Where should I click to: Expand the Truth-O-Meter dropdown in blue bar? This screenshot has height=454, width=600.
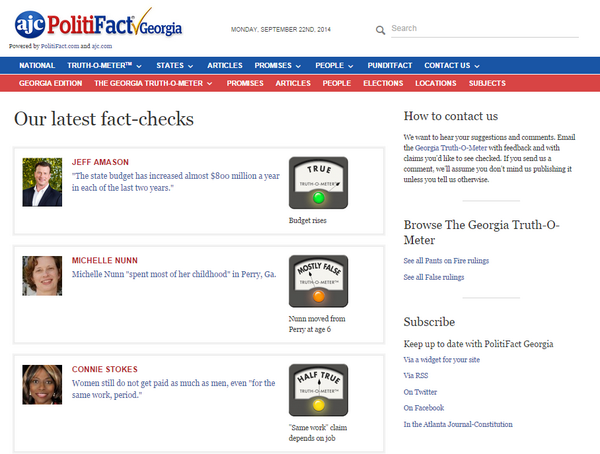click(x=104, y=65)
